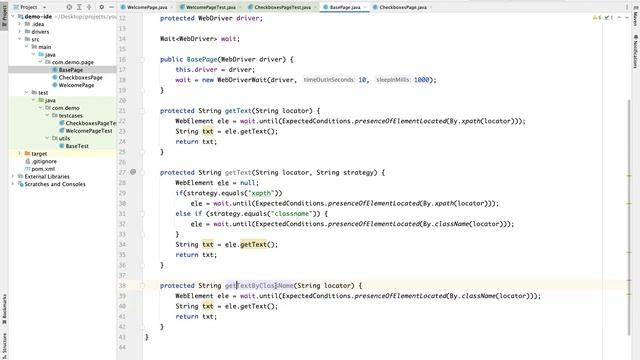640x360 pixels.
Task: Hide the Project panel with minus icon
Action: click(111, 7)
